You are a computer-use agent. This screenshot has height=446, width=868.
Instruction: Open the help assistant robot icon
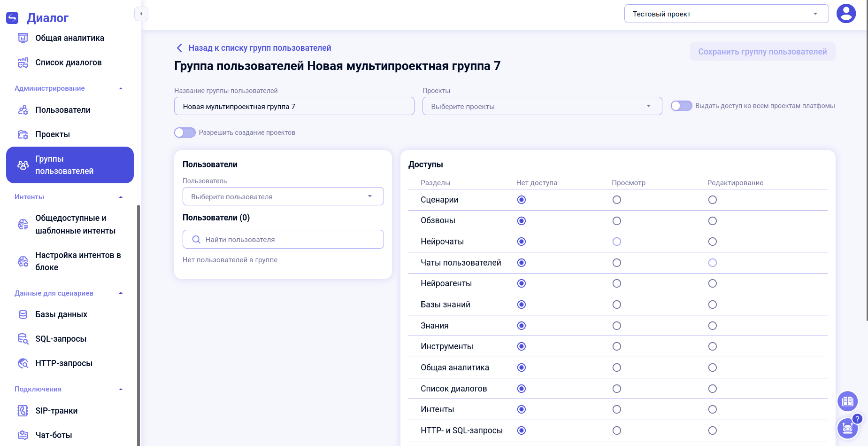click(x=847, y=428)
